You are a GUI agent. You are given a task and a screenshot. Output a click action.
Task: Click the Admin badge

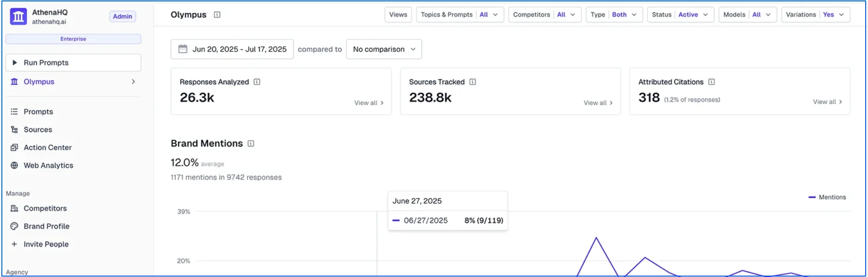123,16
